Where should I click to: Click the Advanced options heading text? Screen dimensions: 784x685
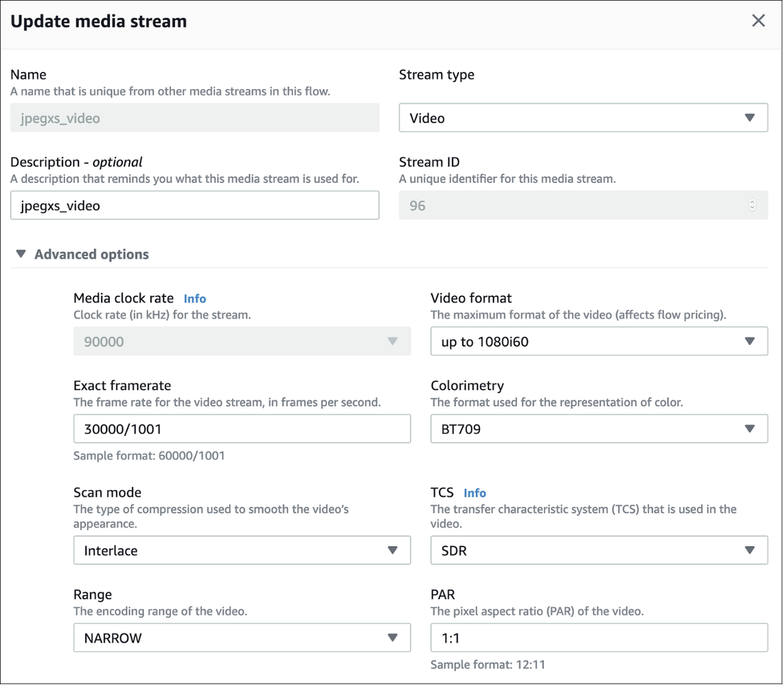(x=91, y=254)
